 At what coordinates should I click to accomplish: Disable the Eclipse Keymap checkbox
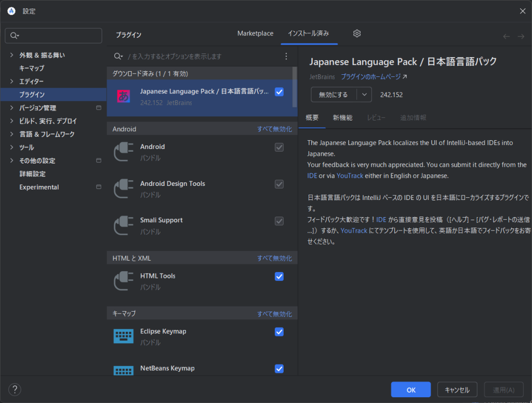[x=279, y=332]
